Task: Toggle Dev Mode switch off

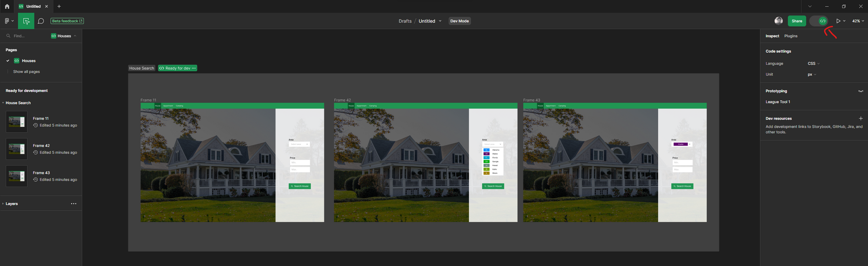Action: 819,21
